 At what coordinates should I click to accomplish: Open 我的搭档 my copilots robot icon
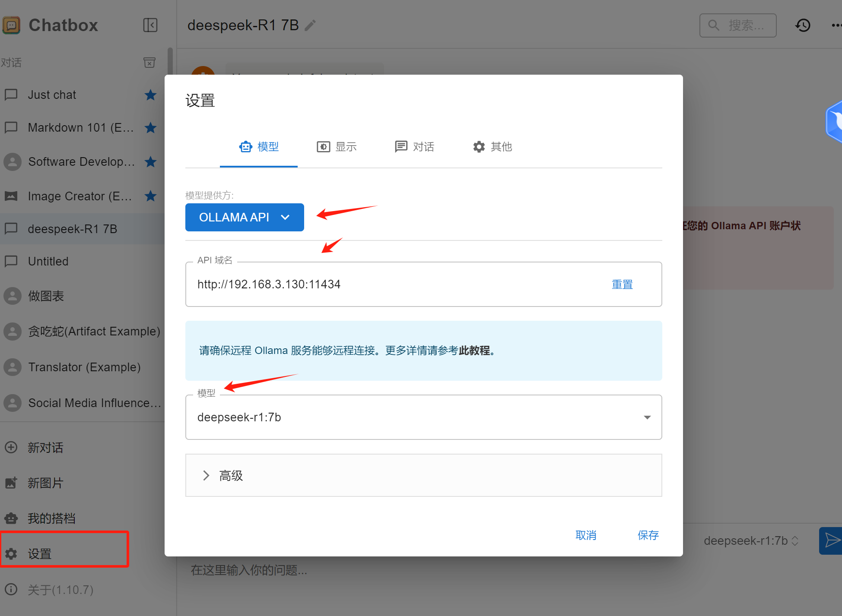(x=11, y=518)
